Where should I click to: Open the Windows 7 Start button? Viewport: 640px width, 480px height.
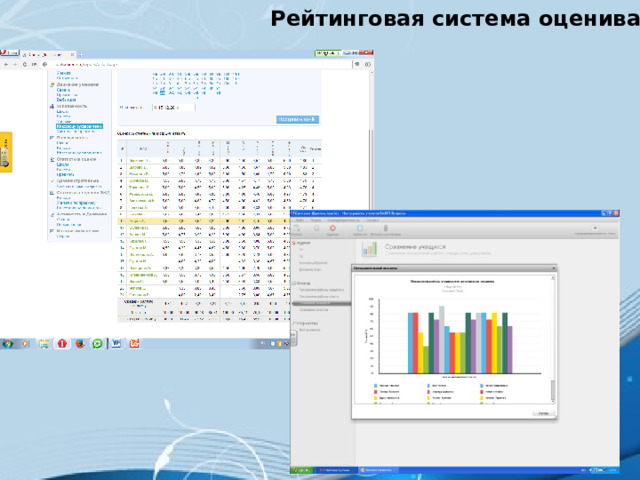click(x=8, y=344)
